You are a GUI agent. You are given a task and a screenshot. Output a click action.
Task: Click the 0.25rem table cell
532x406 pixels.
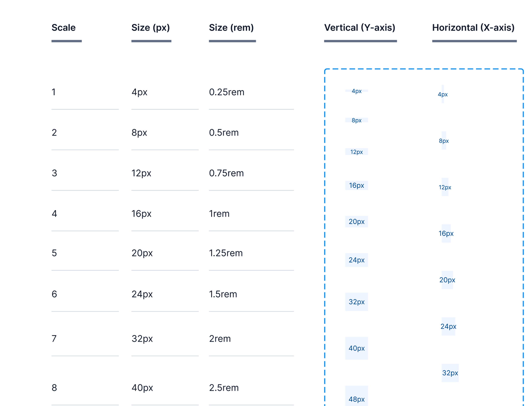pyautogui.click(x=226, y=92)
